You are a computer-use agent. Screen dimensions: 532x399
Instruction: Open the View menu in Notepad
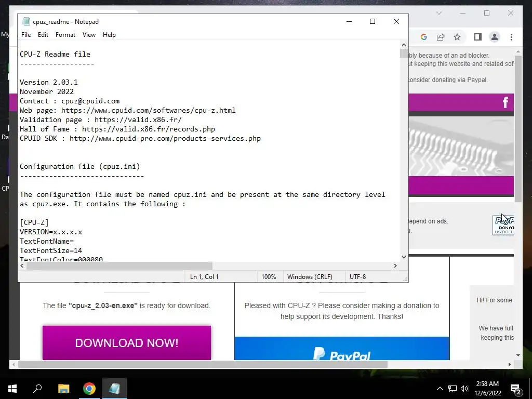89,35
